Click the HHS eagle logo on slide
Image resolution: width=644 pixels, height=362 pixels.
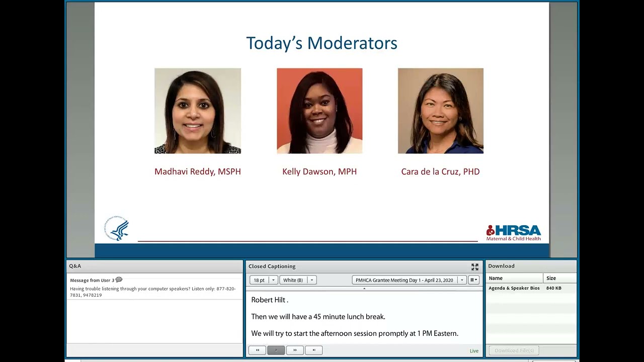pyautogui.click(x=117, y=228)
